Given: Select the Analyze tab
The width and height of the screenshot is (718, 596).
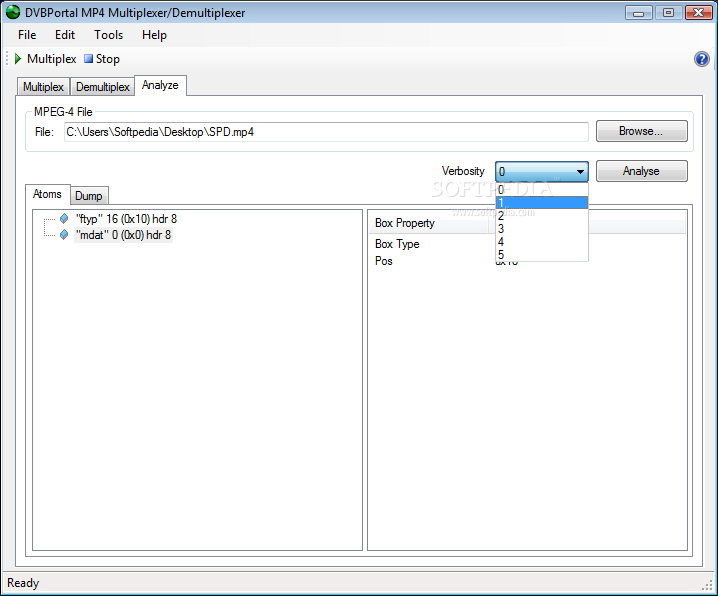Looking at the screenshot, I should [x=160, y=85].
